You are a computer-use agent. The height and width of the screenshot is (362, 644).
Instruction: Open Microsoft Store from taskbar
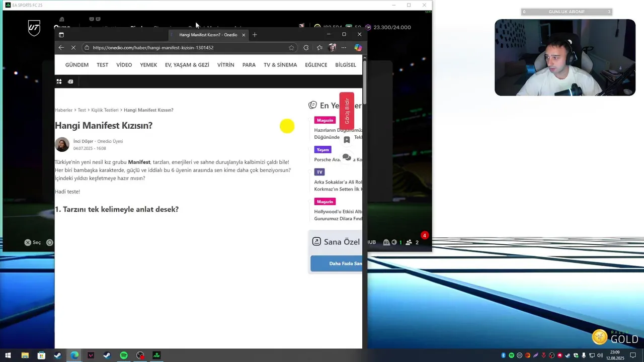[x=41, y=355]
